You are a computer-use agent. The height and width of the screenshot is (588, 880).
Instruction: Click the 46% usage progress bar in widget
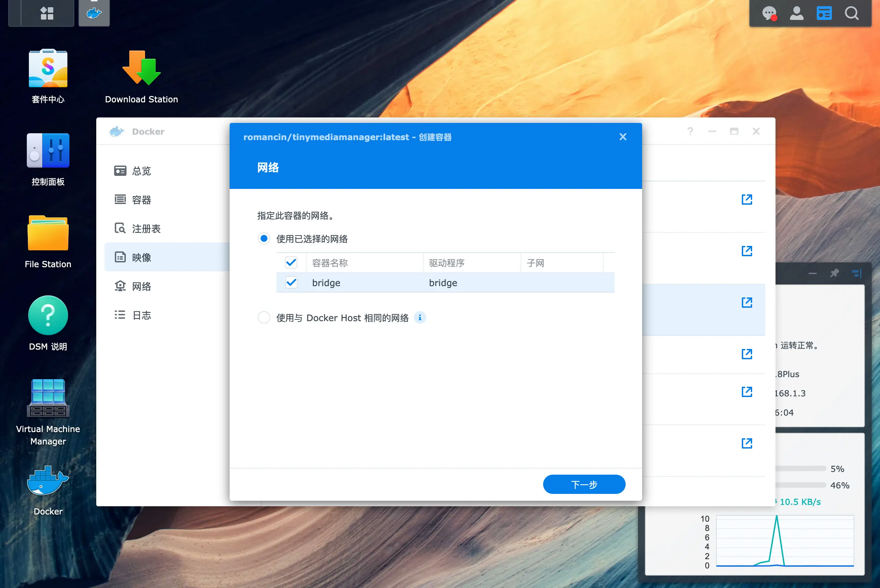(x=801, y=485)
